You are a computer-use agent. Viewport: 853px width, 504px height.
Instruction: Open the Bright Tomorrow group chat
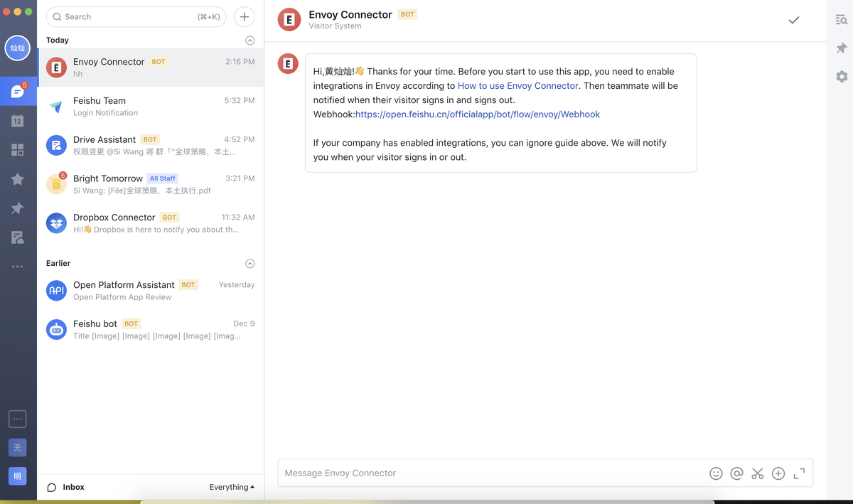tap(151, 184)
